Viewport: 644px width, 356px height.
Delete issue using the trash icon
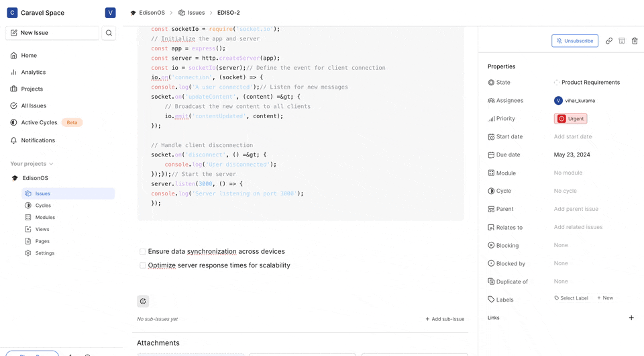coord(635,41)
